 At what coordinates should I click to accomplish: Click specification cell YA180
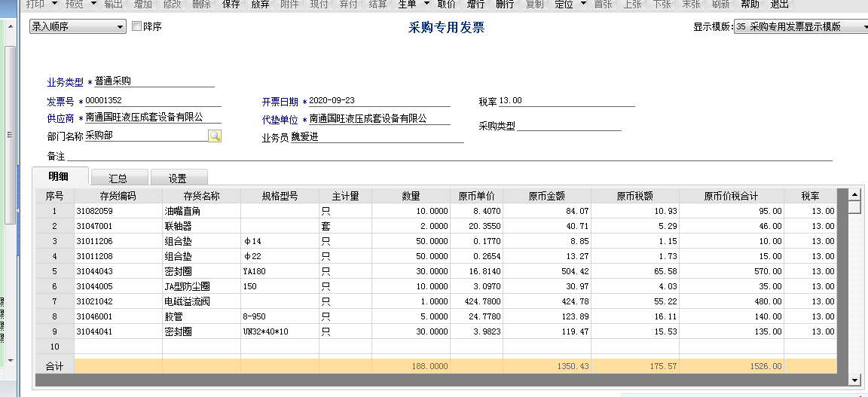point(280,271)
